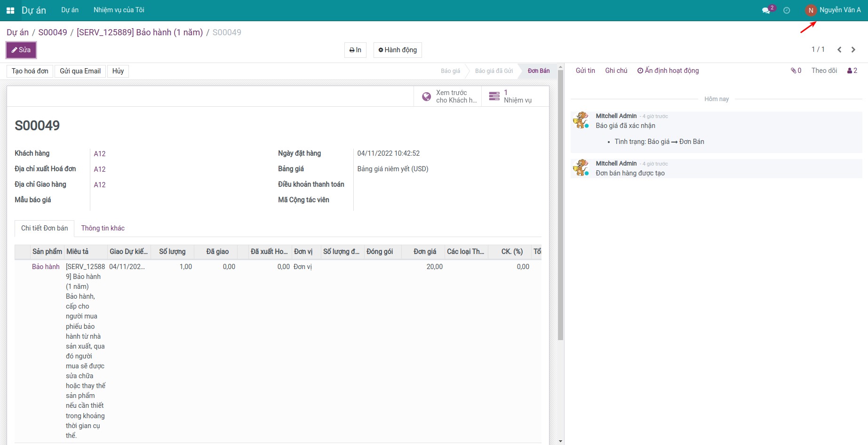
Task: Open Nguyễn Văn A user menu
Action: [x=833, y=10]
